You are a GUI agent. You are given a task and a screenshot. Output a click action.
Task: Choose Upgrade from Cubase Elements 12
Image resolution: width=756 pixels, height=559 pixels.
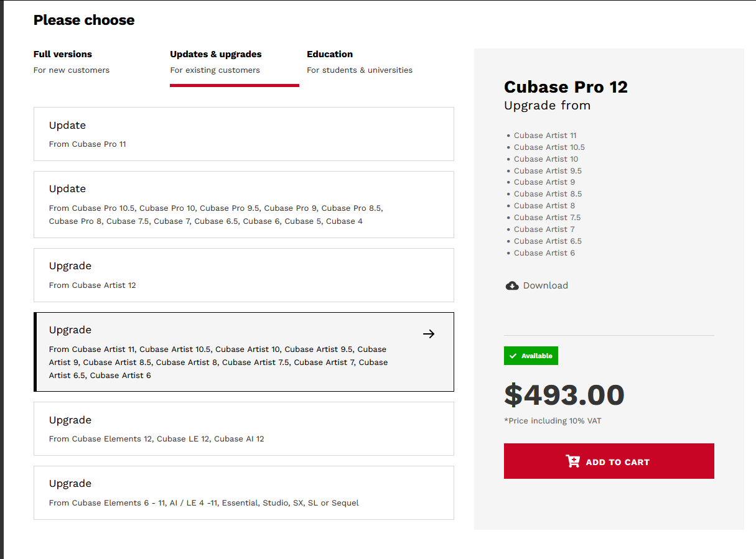(x=243, y=428)
